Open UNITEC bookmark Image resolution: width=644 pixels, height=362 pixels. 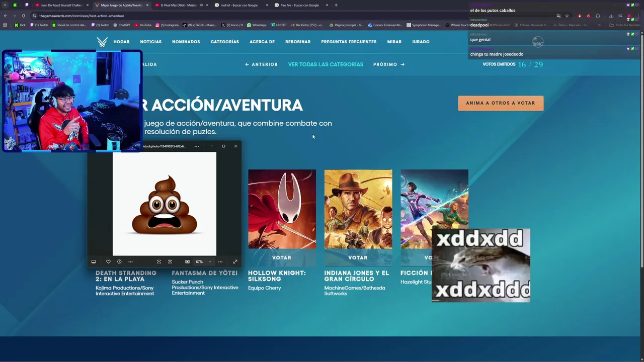(279, 25)
